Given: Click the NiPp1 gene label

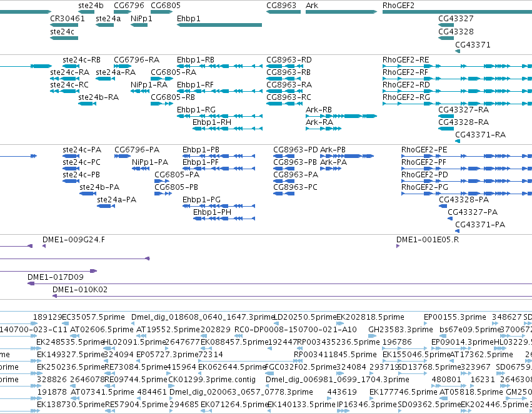Looking at the screenshot, I should (141, 18).
